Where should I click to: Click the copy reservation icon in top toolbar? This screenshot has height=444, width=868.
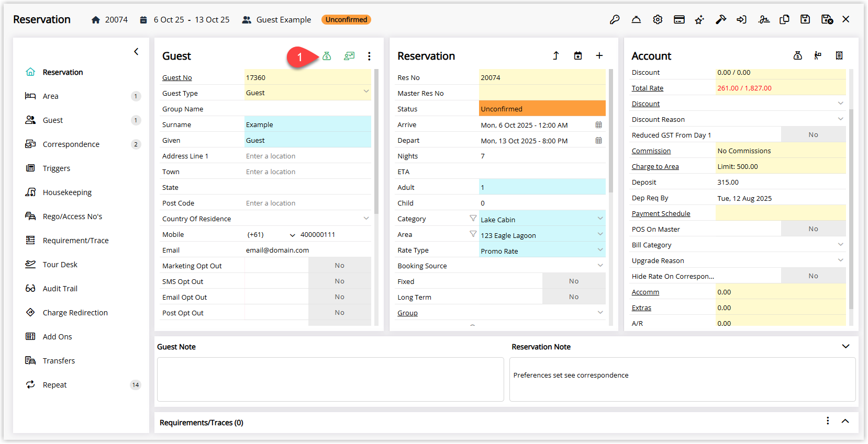point(784,19)
